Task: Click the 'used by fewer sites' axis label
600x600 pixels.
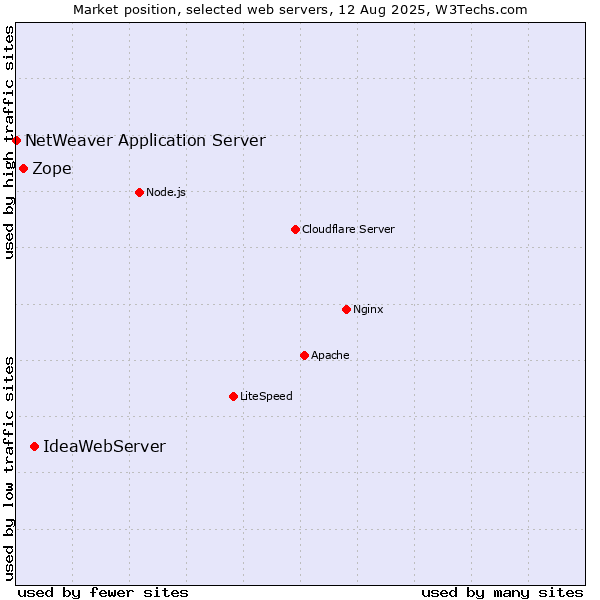Action: (x=103, y=592)
